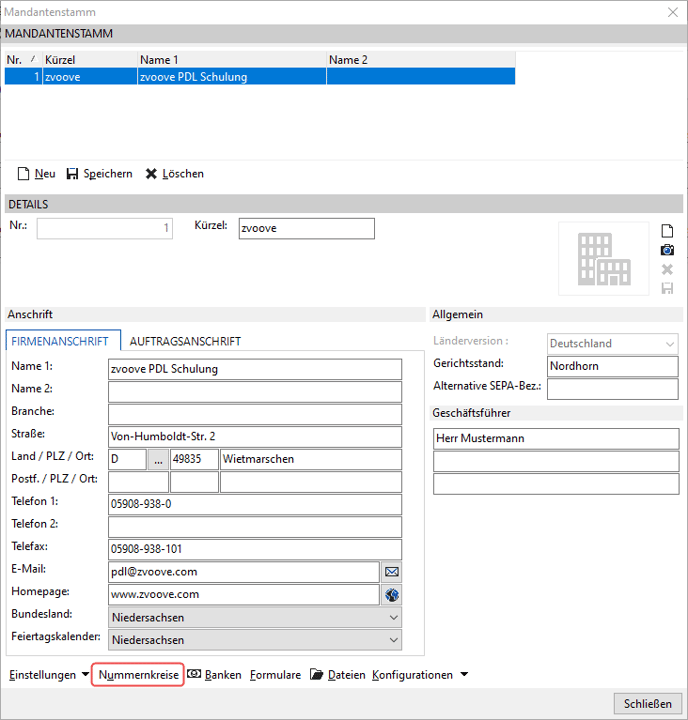Click the Telefax input field
688x720 pixels.
point(255,549)
